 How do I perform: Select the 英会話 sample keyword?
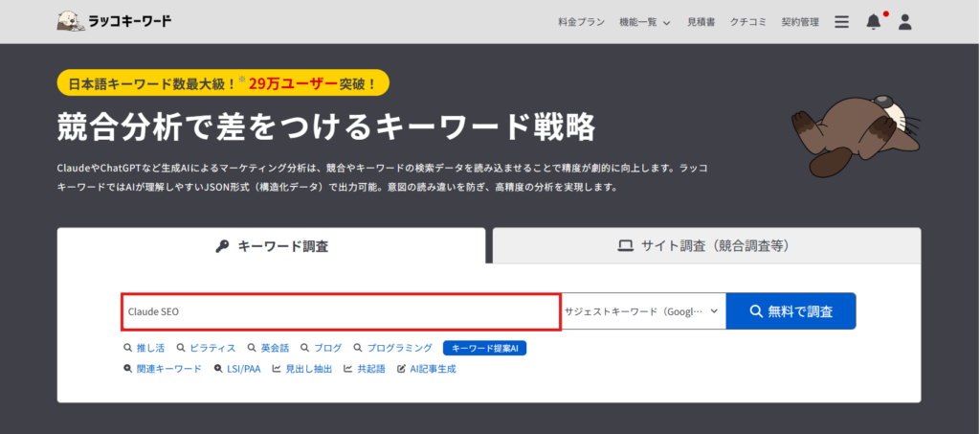pyautogui.click(x=268, y=349)
